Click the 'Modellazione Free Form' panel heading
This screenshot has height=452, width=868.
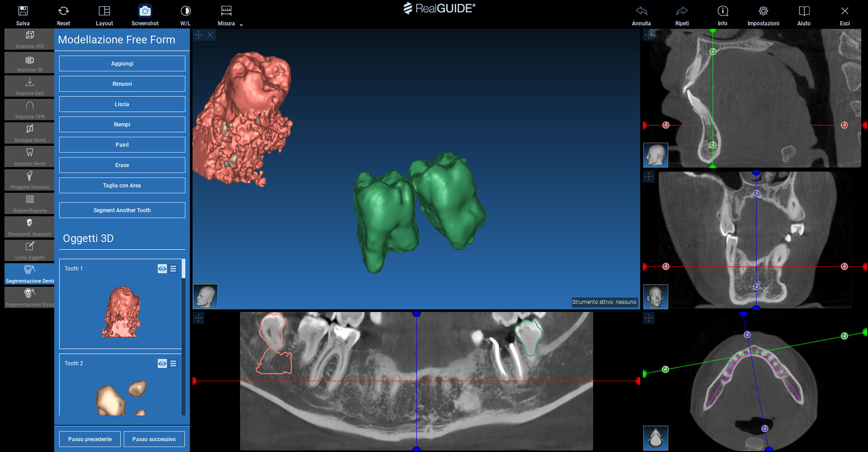(x=117, y=40)
